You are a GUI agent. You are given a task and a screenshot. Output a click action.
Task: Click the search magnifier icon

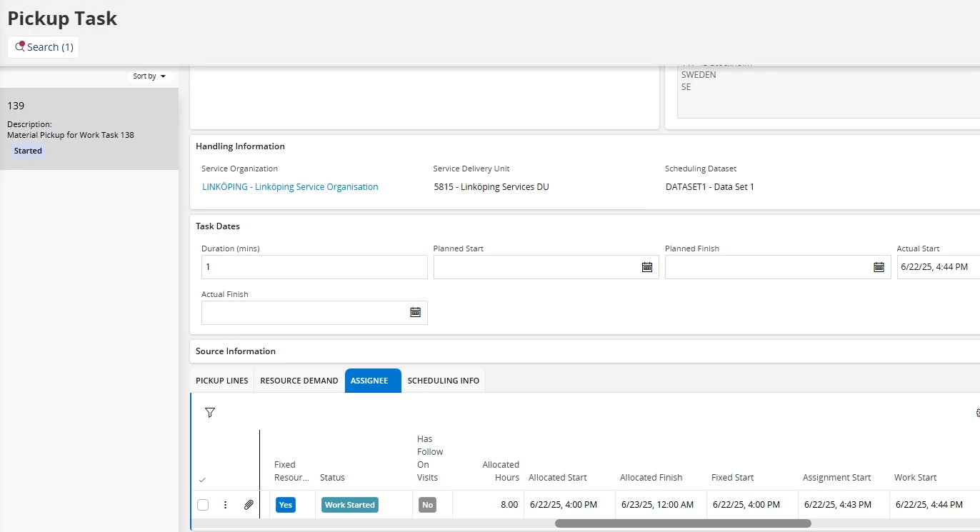click(20, 46)
